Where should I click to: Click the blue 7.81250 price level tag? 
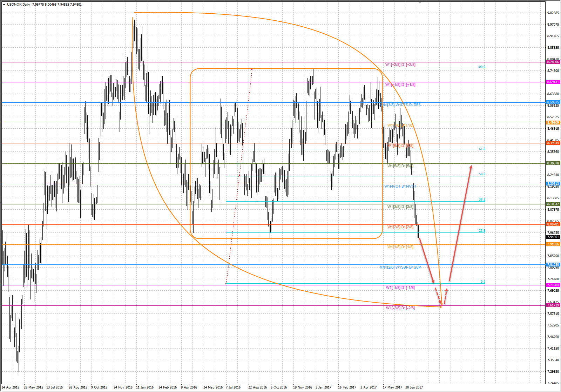click(x=553, y=265)
